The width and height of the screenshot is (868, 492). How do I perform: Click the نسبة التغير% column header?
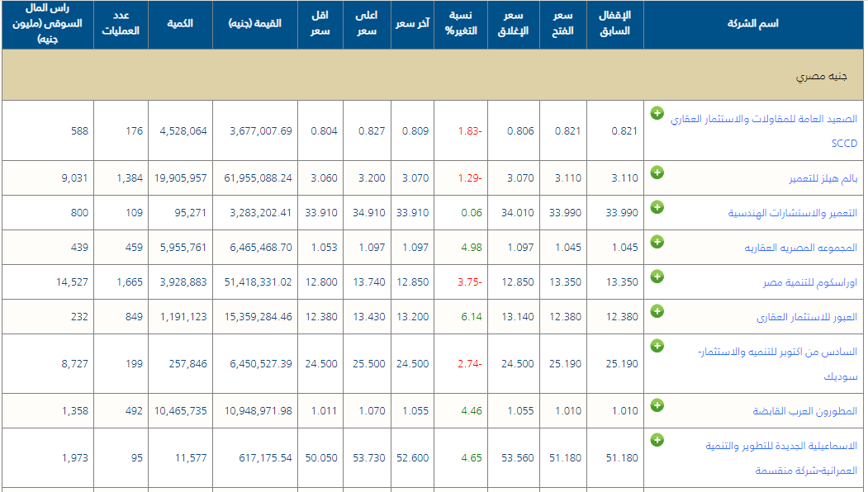point(461,24)
